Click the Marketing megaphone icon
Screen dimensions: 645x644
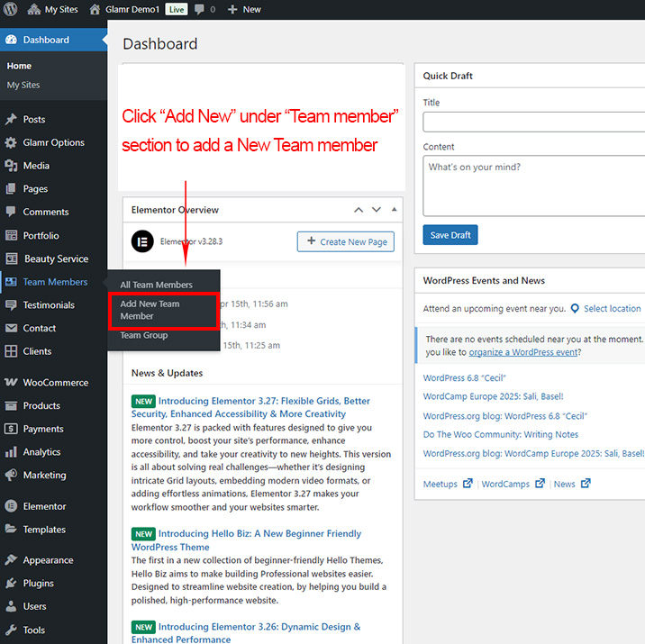[x=11, y=475]
